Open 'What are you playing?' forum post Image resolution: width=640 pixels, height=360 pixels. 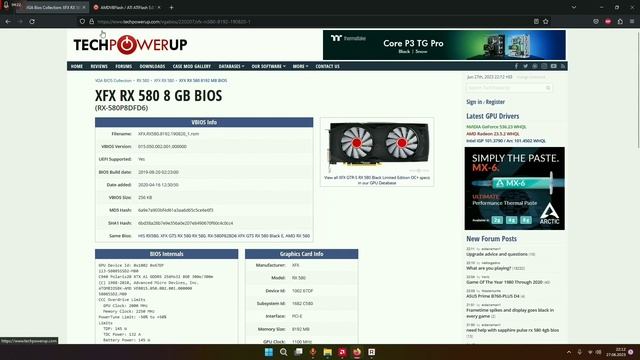click(489, 268)
